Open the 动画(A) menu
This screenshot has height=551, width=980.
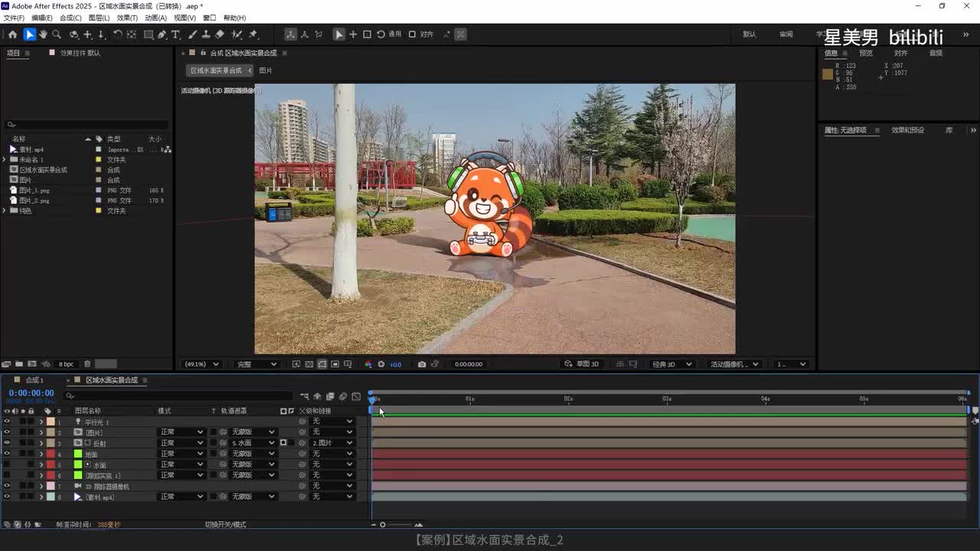155,18
